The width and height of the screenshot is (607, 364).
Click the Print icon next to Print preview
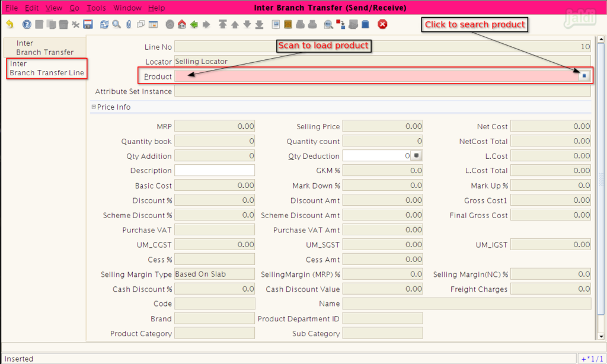click(312, 24)
